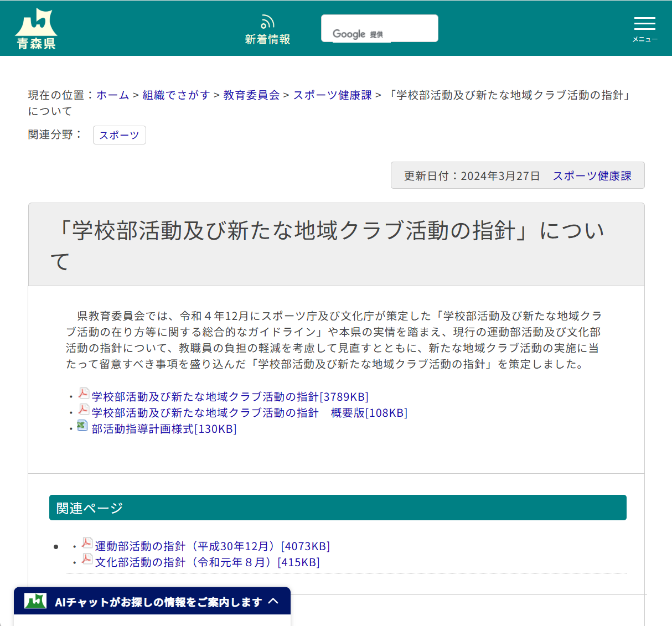Open the スポーツ related category tag

[119, 135]
